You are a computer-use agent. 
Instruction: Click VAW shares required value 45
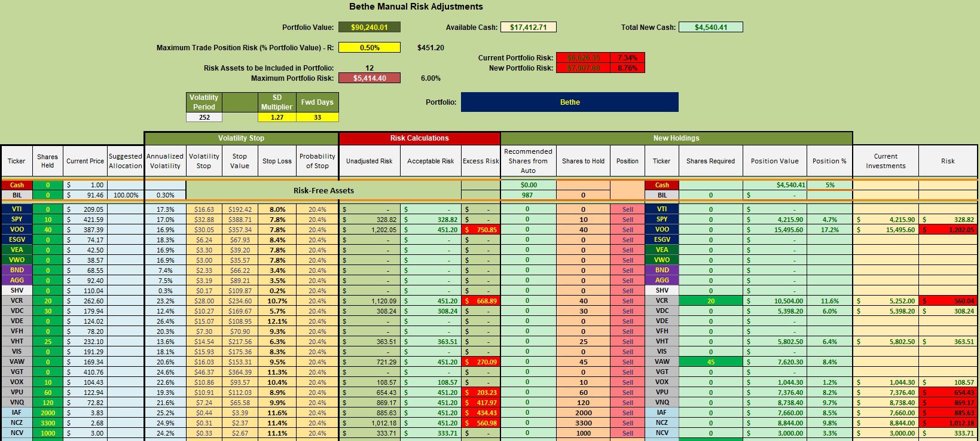[710, 362]
